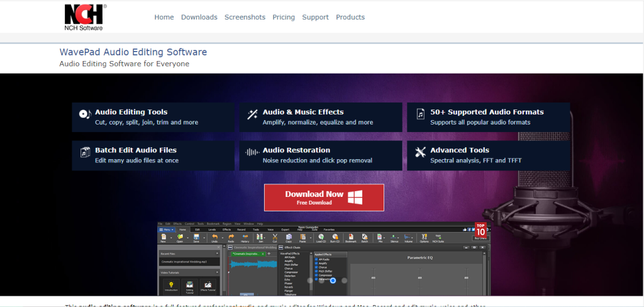Toggle the AM Radio applied effect checkbox
This screenshot has width=644, height=307.
(x=316, y=259)
